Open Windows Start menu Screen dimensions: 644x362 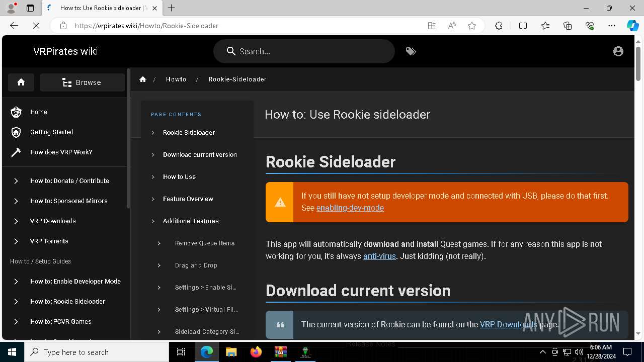point(12,352)
